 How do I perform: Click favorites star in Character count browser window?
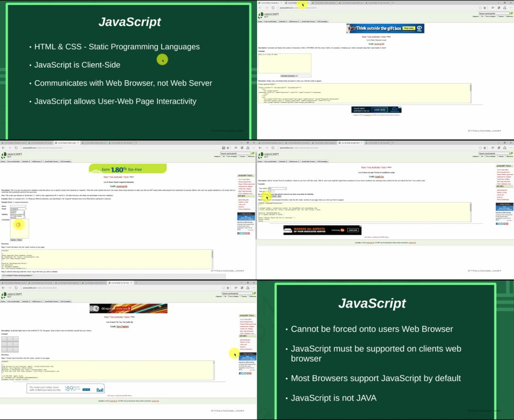(x=485, y=8)
